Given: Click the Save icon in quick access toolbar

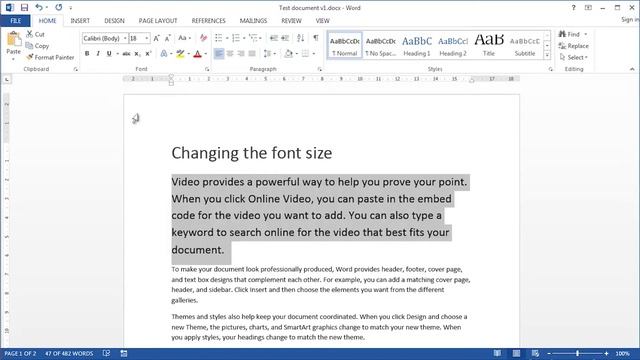Looking at the screenshot, I should click(x=24, y=7).
